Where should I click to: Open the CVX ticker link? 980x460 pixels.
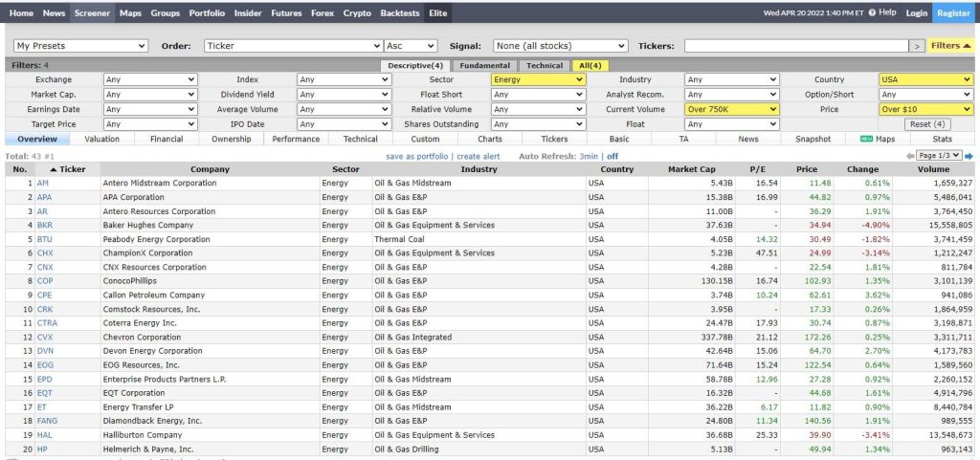click(45, 337)
